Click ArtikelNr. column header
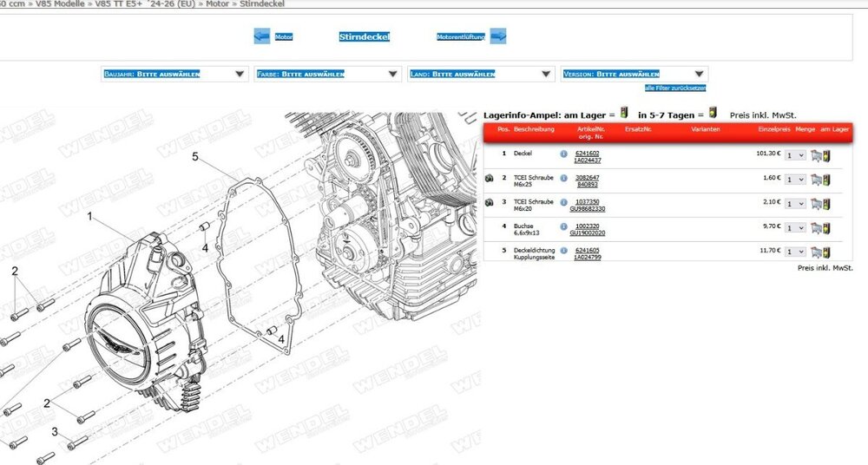 click(x=590, y=129)
